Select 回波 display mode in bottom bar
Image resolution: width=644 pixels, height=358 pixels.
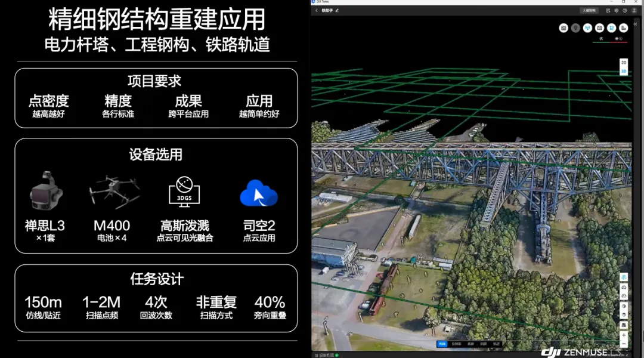(484, 344)
